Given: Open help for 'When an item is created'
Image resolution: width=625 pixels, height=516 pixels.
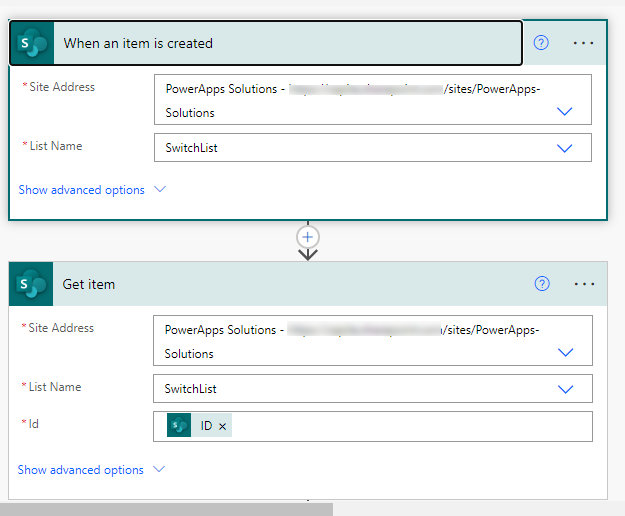Looking at the screenshot, I should (541, 43).
